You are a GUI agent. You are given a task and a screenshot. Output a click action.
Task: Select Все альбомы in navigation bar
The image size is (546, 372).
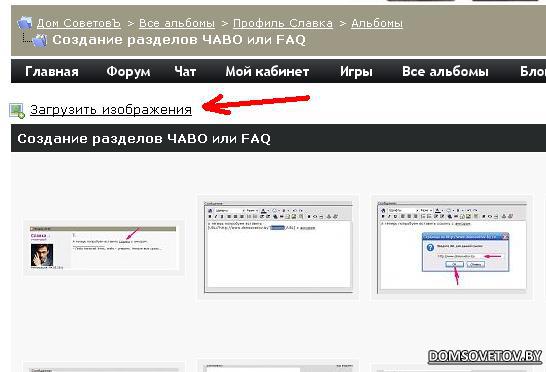tap(445, 71)
